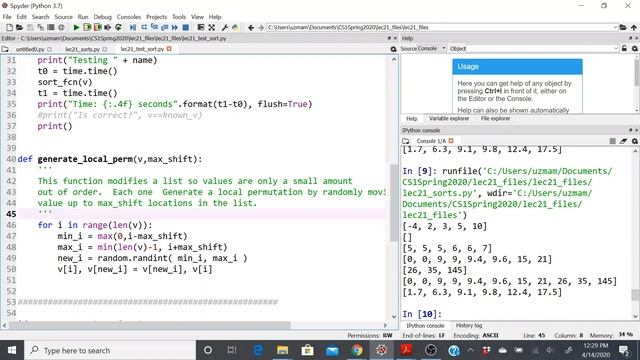
Task: Click the Windows Start button
Action: [12, 350]
